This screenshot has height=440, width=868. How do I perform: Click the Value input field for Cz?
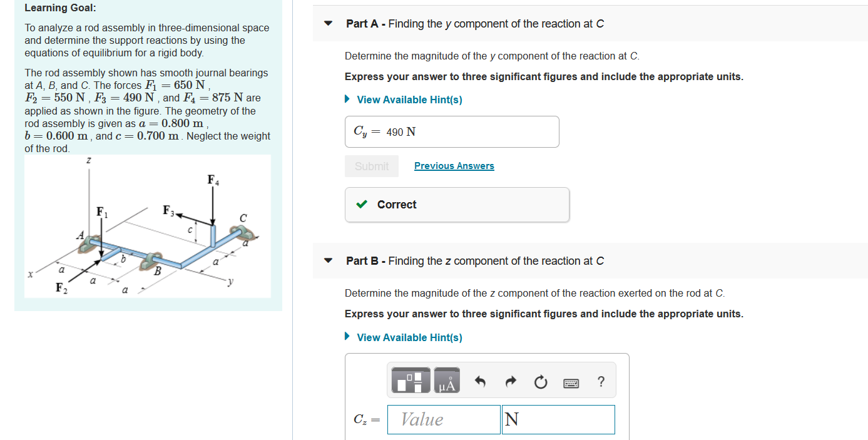(x=443, y=419)
